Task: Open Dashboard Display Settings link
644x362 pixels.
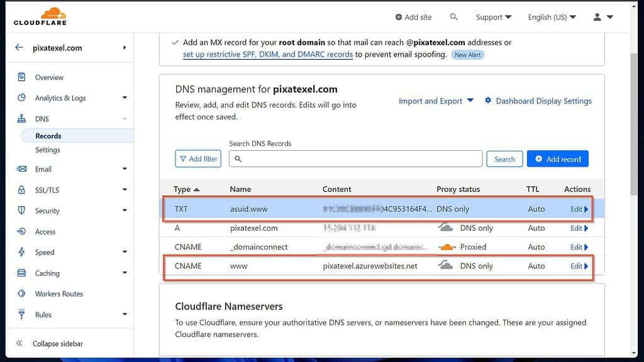Action: pos(543,101)
